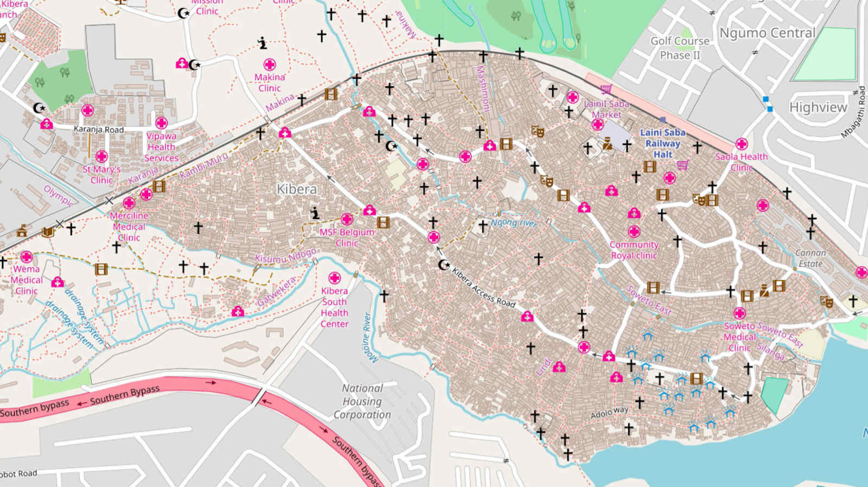The width and height of the screenshot is (868, 487).
Task: Click the Kibera neighborhood label
Action: (297, 189)
